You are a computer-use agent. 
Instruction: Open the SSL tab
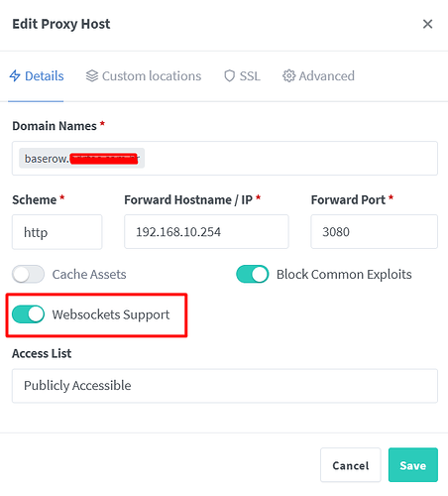[x=242, y=75]
